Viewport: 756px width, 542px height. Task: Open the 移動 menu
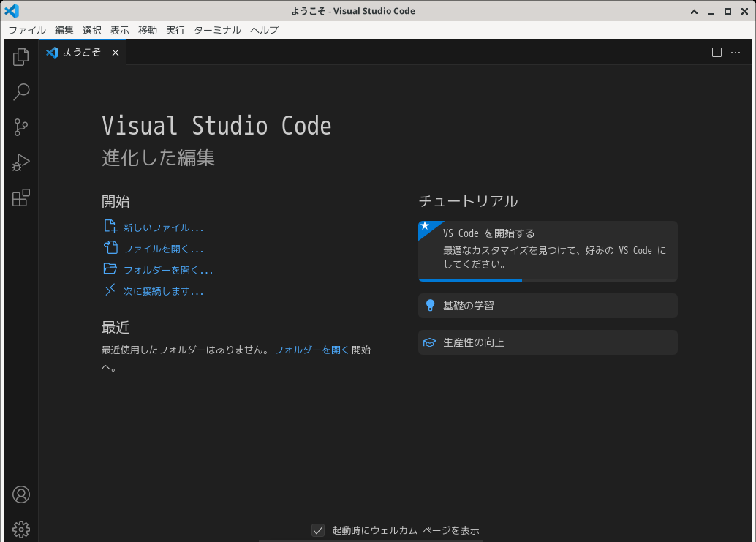point(148,30)
